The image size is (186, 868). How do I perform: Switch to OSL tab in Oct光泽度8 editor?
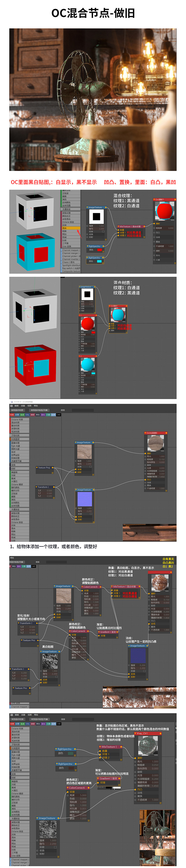click(x=27, y=415)
